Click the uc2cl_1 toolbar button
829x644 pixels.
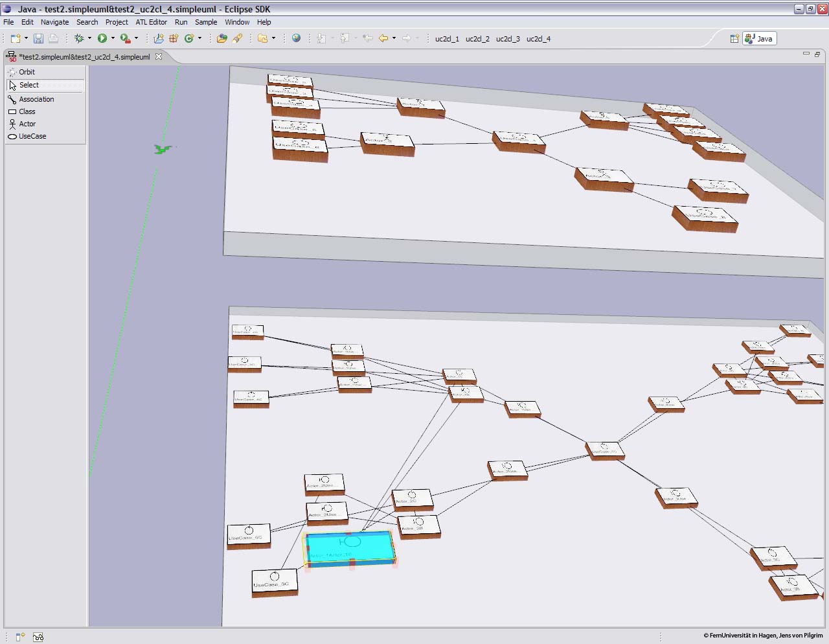(x=447, y=39)
